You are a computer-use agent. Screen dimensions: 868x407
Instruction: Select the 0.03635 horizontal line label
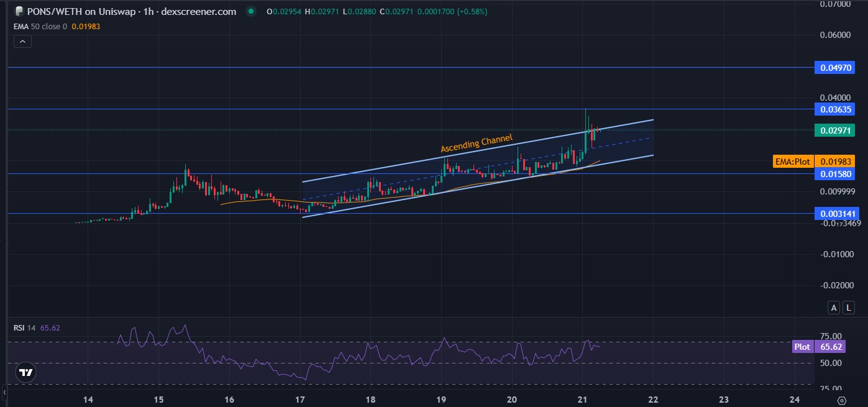[x=834, y=109]
